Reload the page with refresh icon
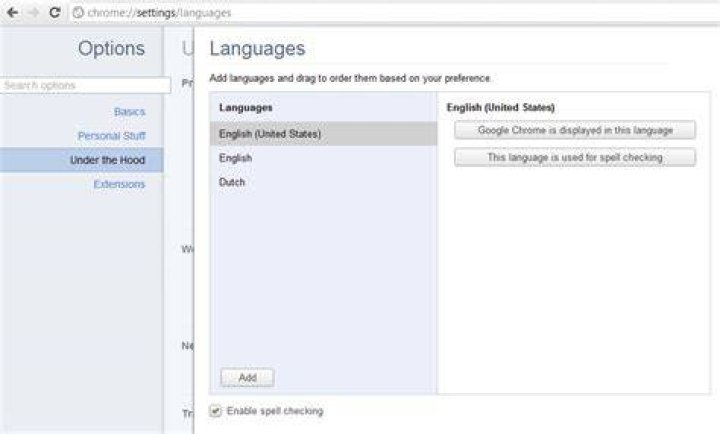 pos(55,12)
